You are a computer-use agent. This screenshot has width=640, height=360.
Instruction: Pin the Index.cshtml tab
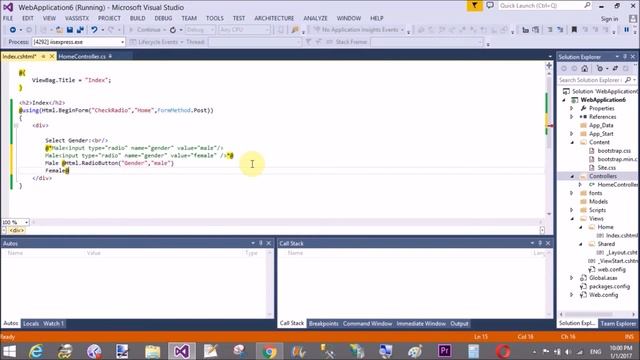43,56
